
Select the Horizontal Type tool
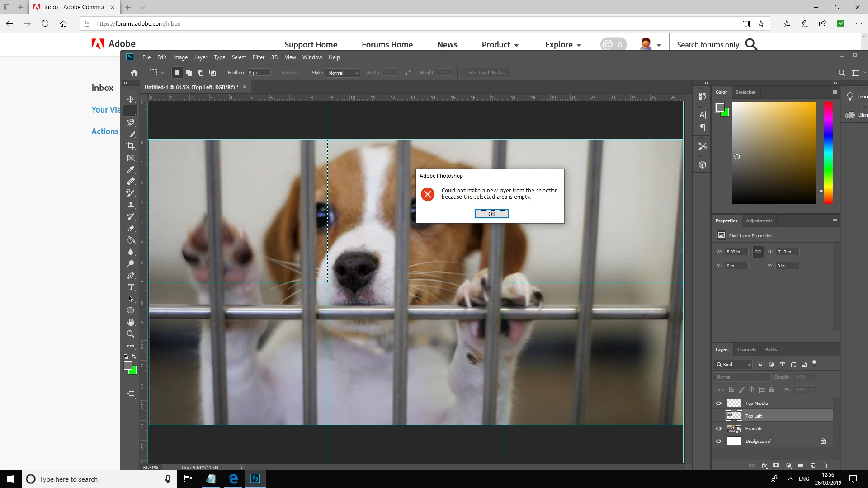[x=131, y=287]
